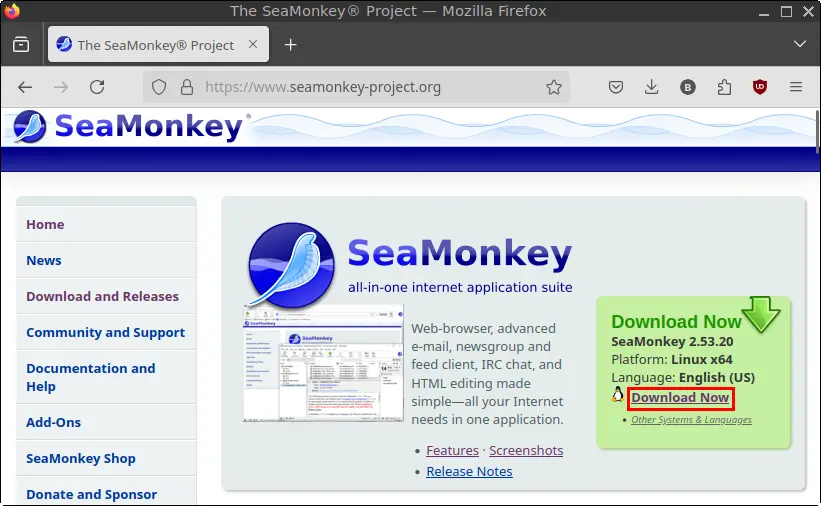
Task: Visit SeaMonkey Shop sidebar link
Action: click(81, 458)
